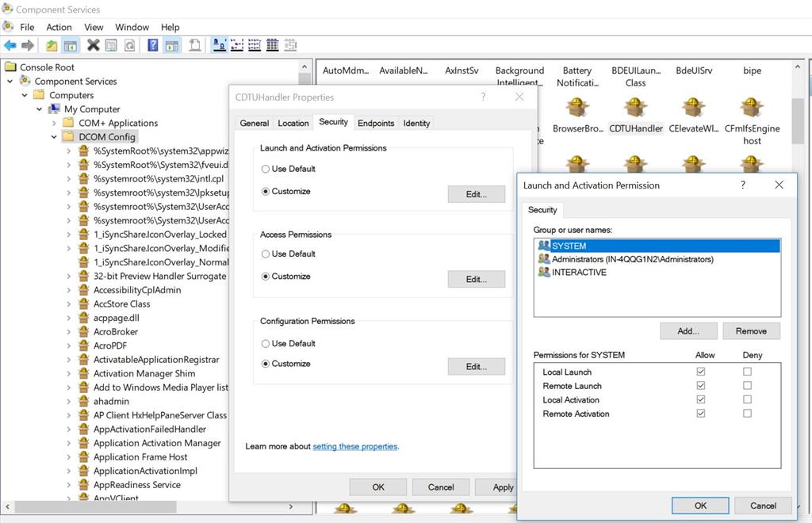
Task: Click the Delete (X) toolbar icon
Action: (94, 45)
